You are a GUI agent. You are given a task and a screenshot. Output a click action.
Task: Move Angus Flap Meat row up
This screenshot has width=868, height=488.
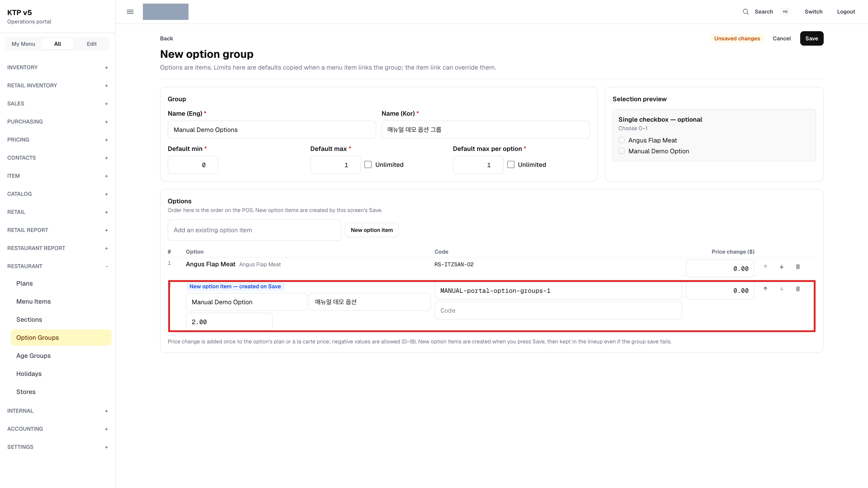765,267
